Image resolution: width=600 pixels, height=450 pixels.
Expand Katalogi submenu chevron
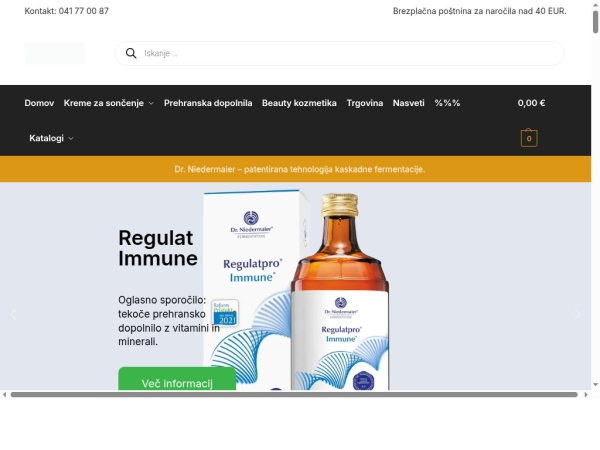click(x=71, y=139)
